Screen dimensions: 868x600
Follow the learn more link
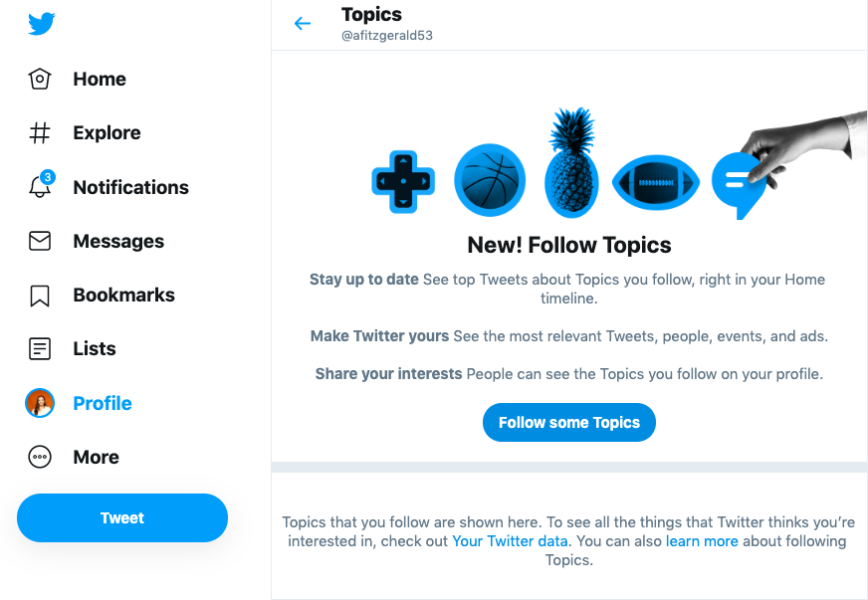(702, 540)
